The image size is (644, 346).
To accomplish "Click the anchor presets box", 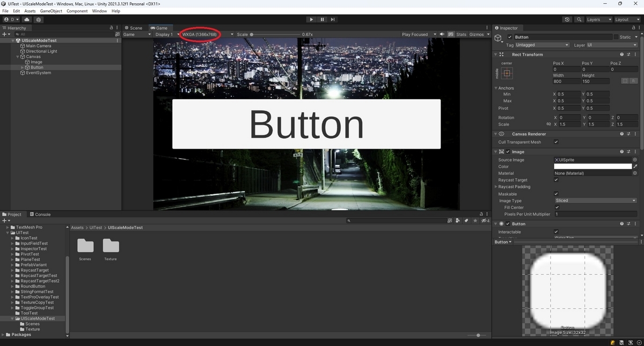I will pos(506,73).
